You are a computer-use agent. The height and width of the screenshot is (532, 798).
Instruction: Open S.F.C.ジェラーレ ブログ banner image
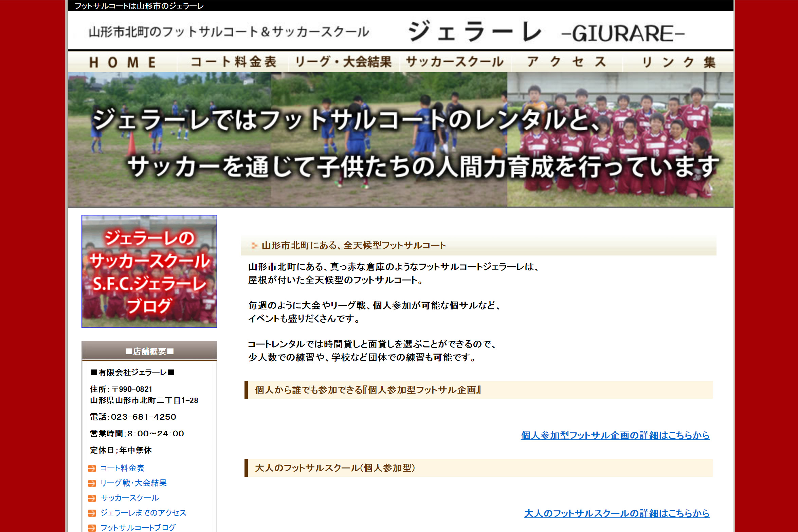[149, 271]
